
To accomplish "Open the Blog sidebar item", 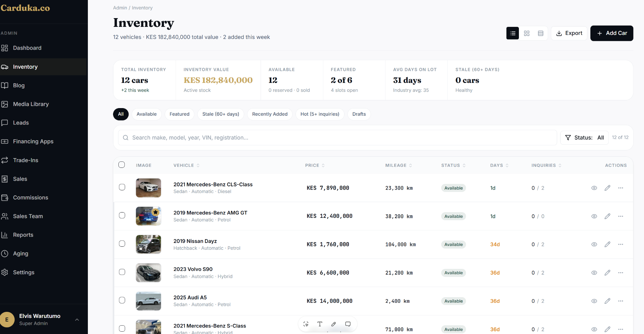I will [43, 86].
